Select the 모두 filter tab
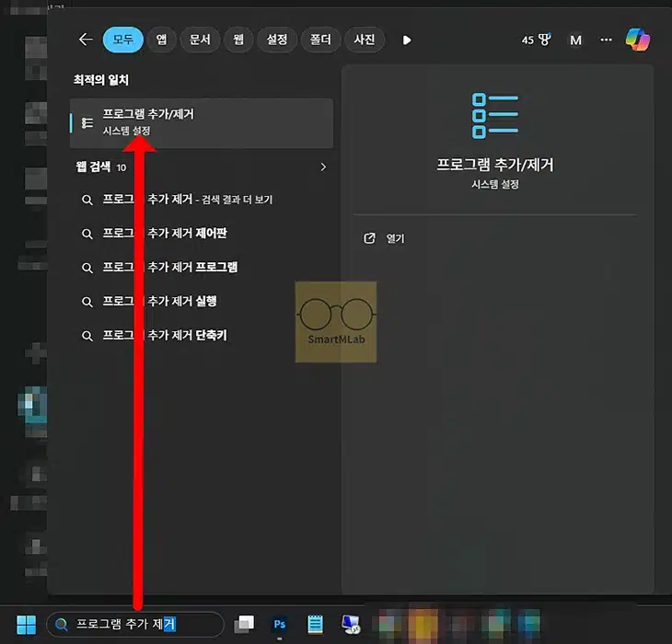Screen dimensions: 672x644 123,40
